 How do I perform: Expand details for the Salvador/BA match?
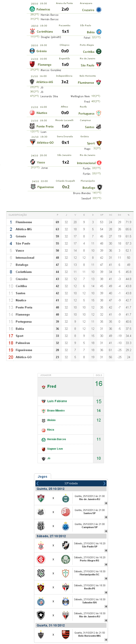pos(106,606)
